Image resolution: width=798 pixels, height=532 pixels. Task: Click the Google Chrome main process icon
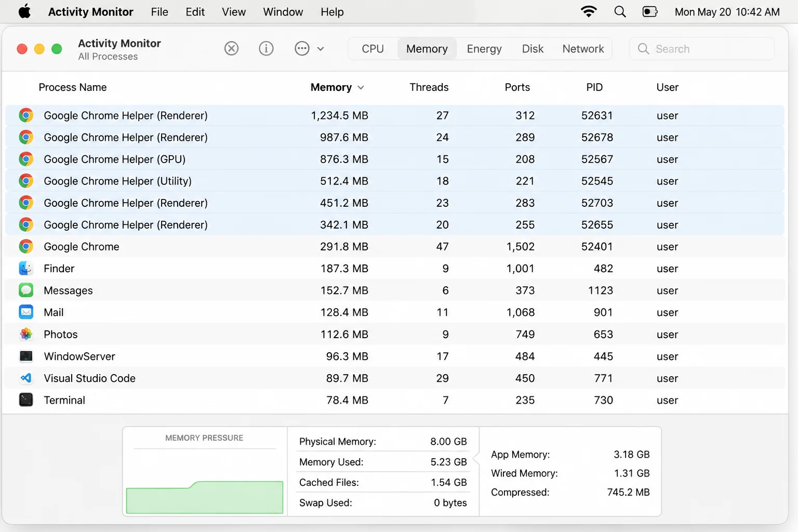[x=26, y=246]
